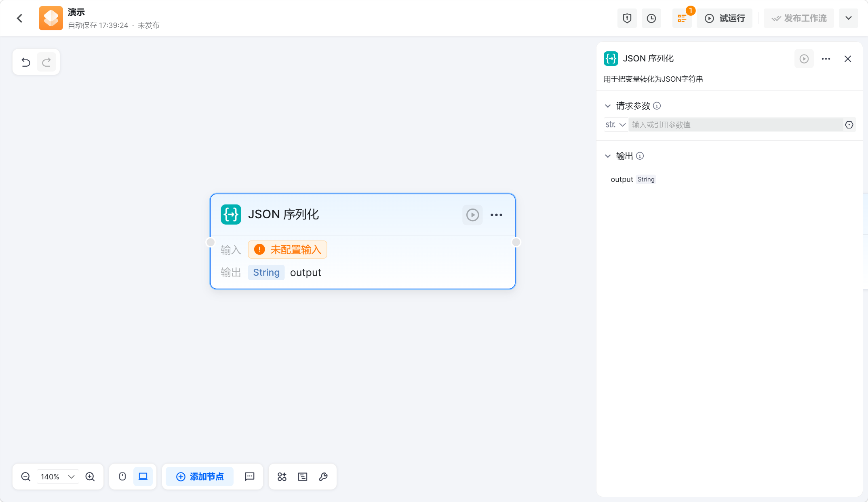
Task: Click the node's left input connection port
Action: tap(211, 242)
